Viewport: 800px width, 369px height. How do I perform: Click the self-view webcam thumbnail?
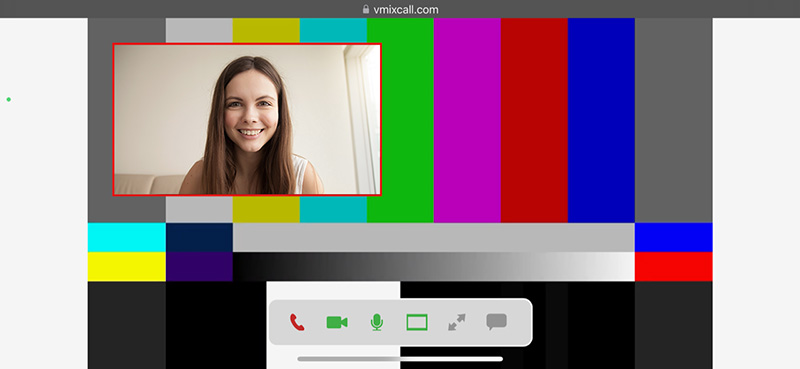tap(247, 119)
